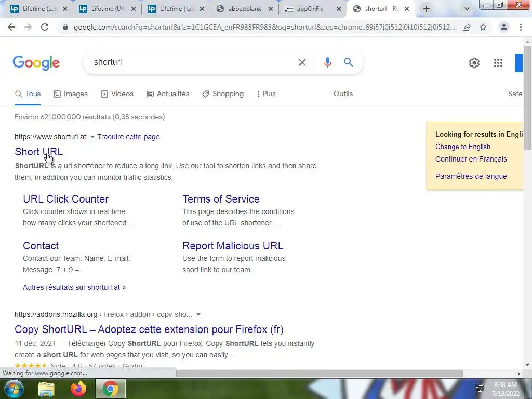The width and height of the screenshot is (532, 399).
Task: Open Google settings gear icon
Action: (474, 63)
